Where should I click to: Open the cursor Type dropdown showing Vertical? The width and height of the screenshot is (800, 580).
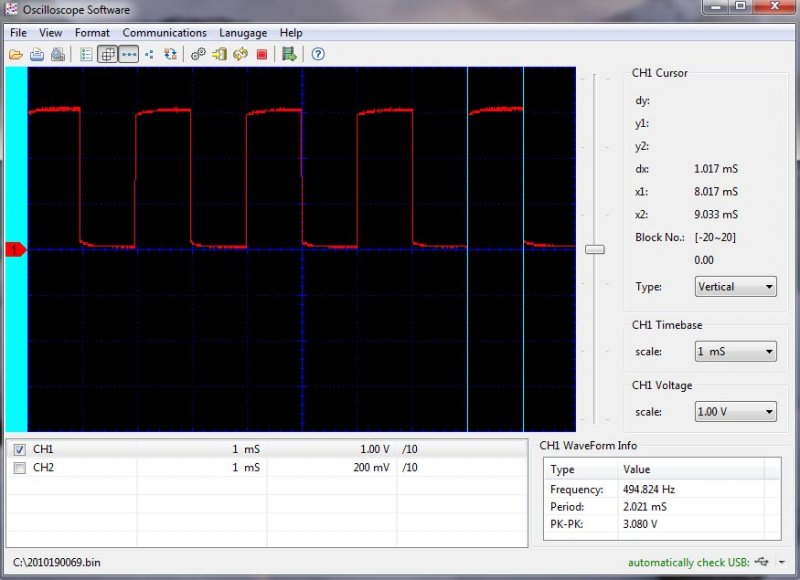coord(735,287)
